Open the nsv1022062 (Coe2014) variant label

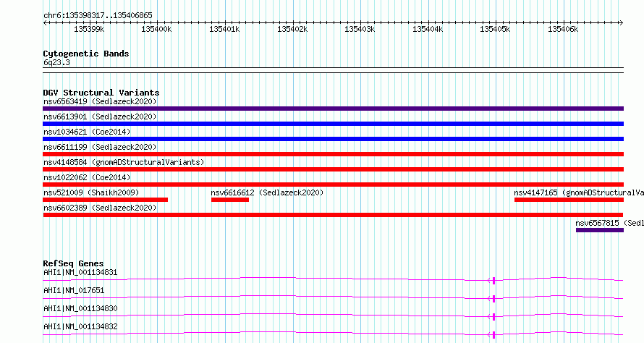pos(87,177)
